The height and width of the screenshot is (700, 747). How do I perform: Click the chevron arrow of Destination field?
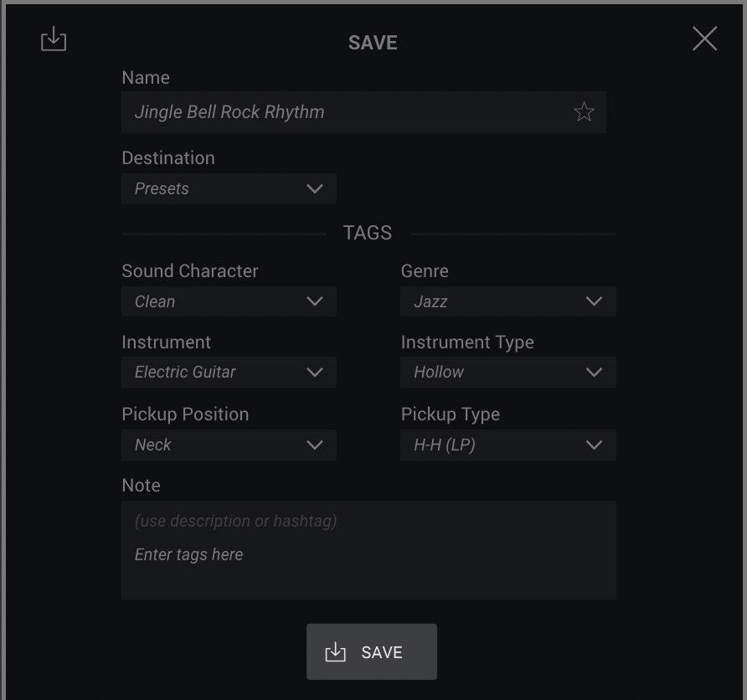pos(314,189)
